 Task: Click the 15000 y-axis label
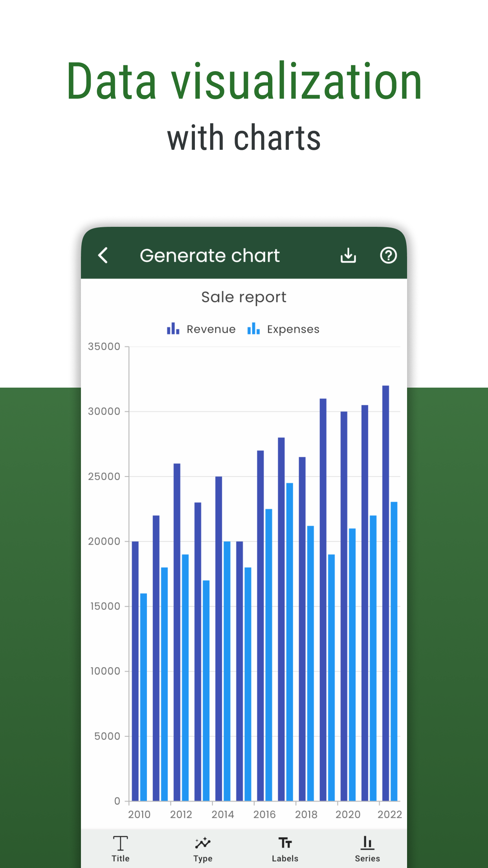click(x=105, y=606)
